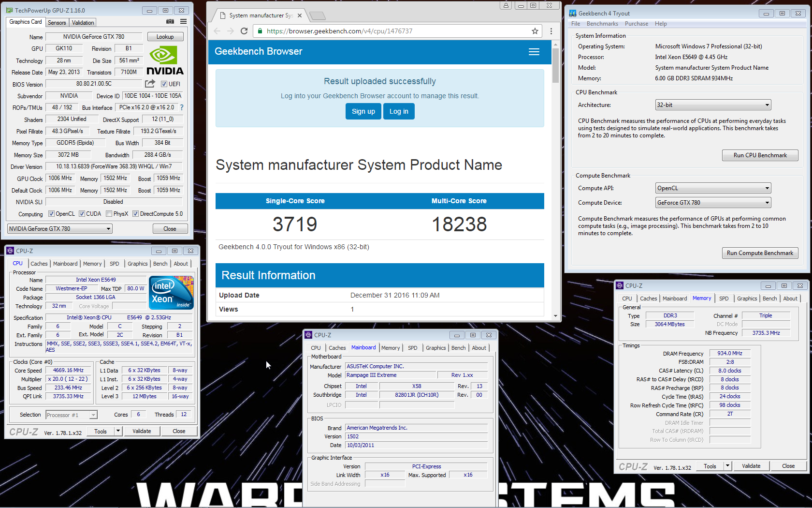Open the About tab in CPU-Z Mainboard window
Screen dimensions: 812x508
click(479, 348)
